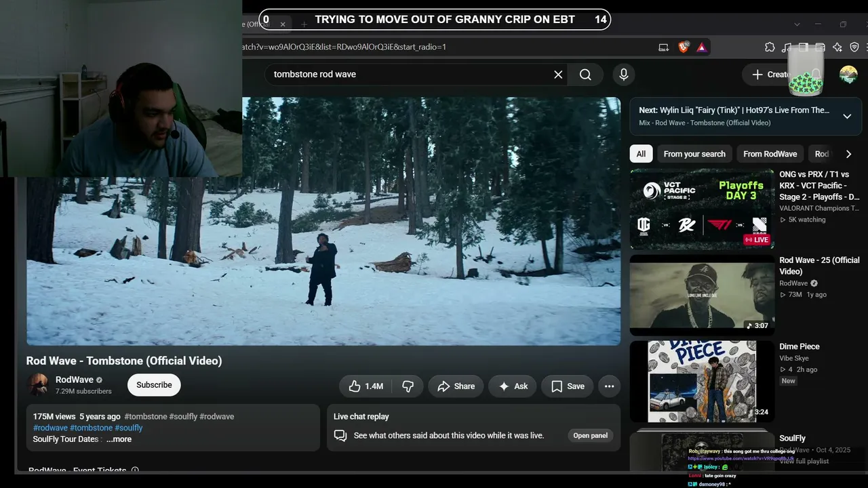Subscribe to the RodWave channel
The image size is (868, 488).
point(154,385)
